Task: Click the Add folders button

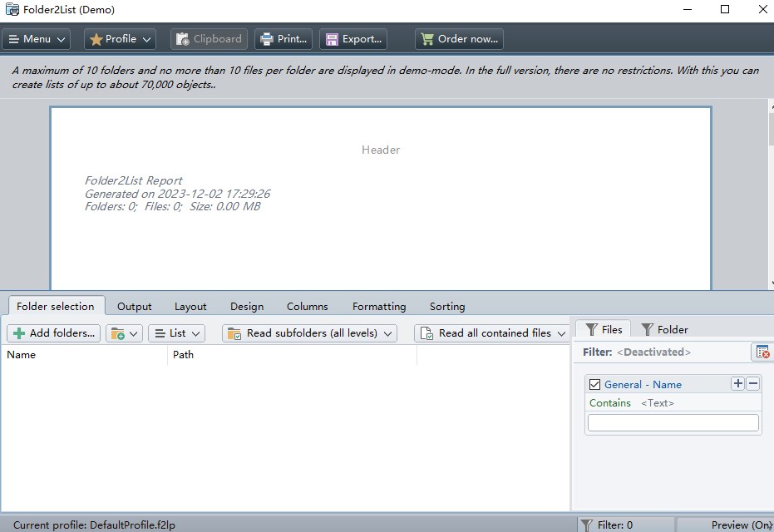Action: tap(53, 333)
